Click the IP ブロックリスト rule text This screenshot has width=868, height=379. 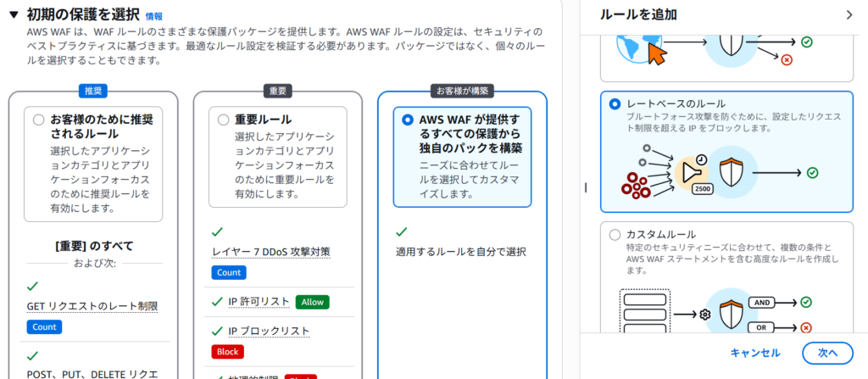pyautogui.click(x=269, y=332)
